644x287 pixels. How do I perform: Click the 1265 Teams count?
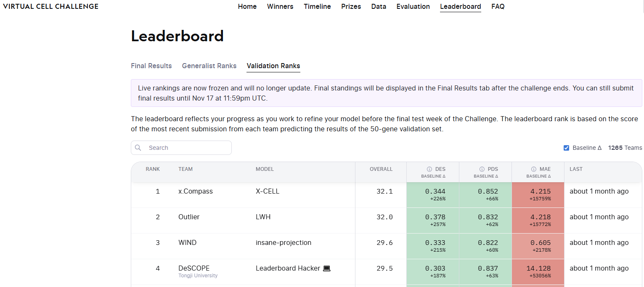pyautogui.click(x=625, y=148)
